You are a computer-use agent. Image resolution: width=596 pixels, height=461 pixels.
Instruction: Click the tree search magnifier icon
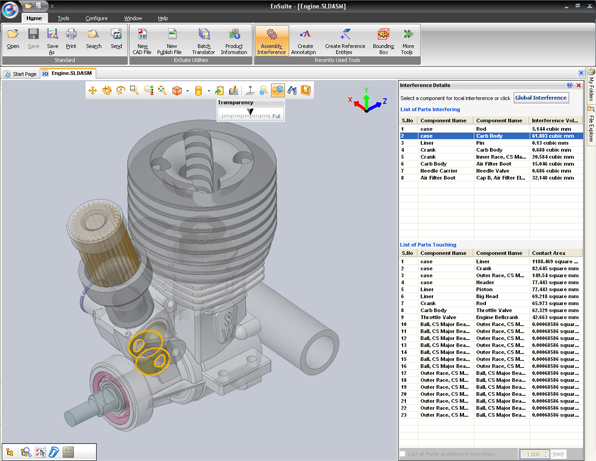pyautogui.click(x=25, y=452)
